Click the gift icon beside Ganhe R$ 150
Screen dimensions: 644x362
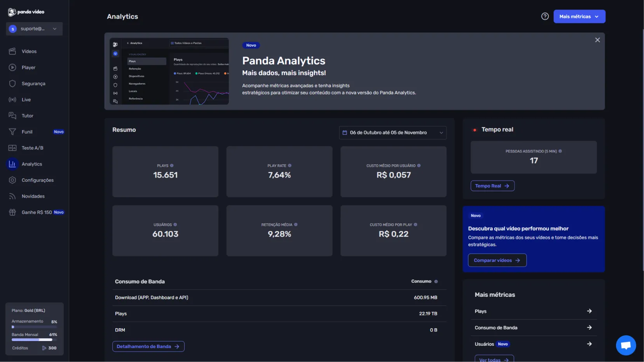12,212
